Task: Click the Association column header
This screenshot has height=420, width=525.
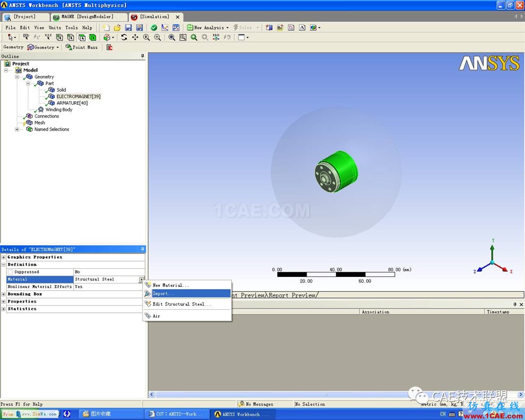Action: [x=421, y=312]
